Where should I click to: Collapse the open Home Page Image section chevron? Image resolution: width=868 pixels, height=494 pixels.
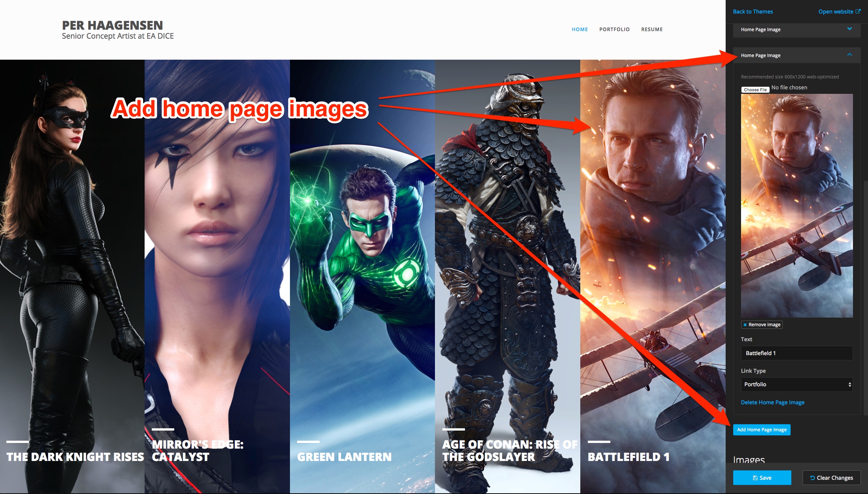click(850, 55)
